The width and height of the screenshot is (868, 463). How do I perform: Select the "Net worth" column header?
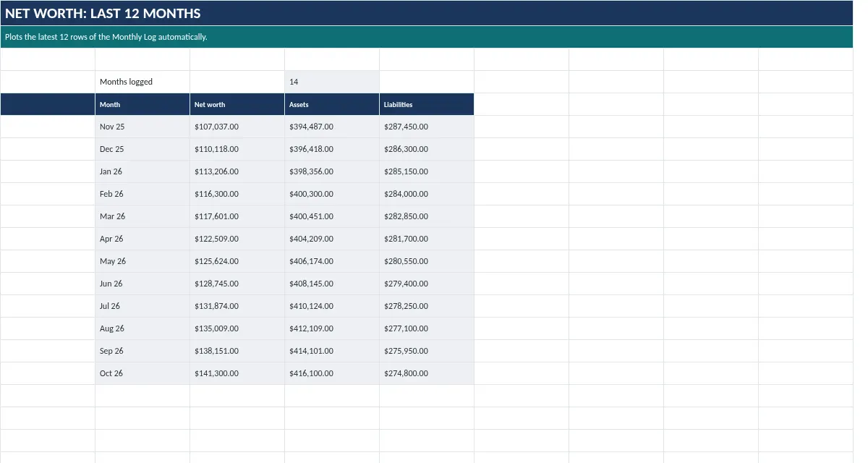[x=237, y=104]
